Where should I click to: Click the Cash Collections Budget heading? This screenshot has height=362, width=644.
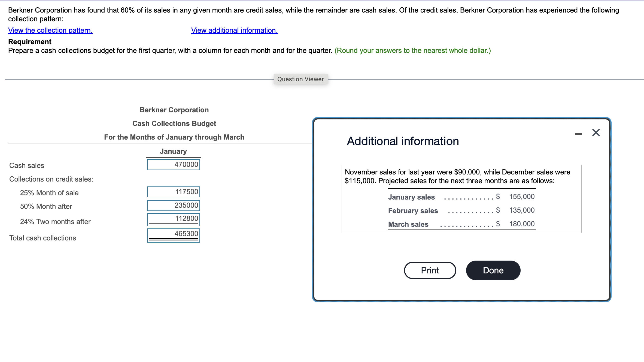click(174, 124)
